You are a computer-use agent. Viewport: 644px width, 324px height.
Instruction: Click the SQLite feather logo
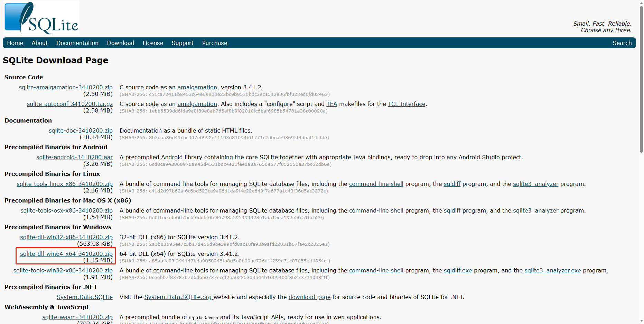pos(41,18)
